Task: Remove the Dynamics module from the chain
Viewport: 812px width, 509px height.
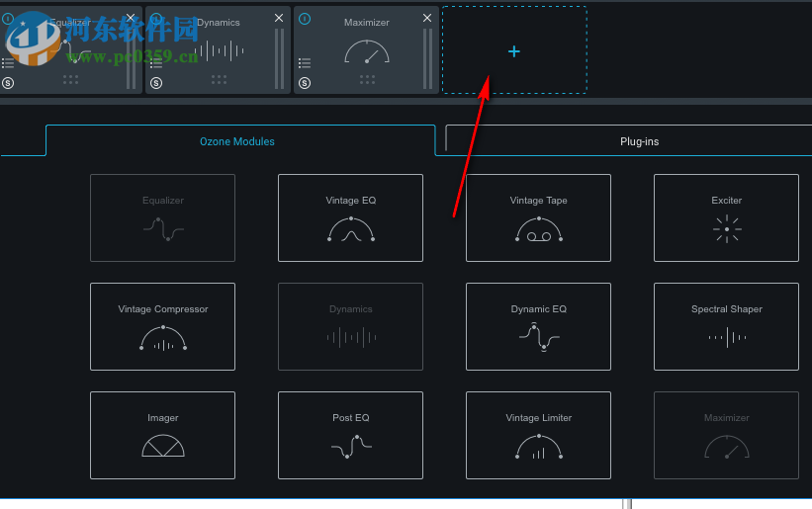Action: pyautogui.click(x=279, y=18)
